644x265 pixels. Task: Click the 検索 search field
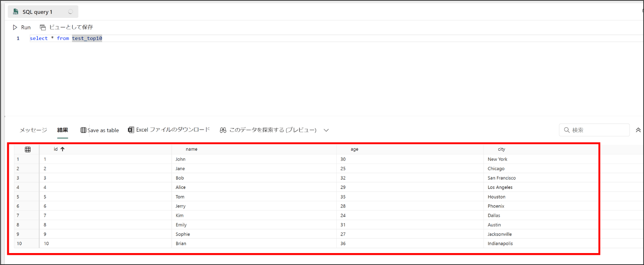click(594, 130)
